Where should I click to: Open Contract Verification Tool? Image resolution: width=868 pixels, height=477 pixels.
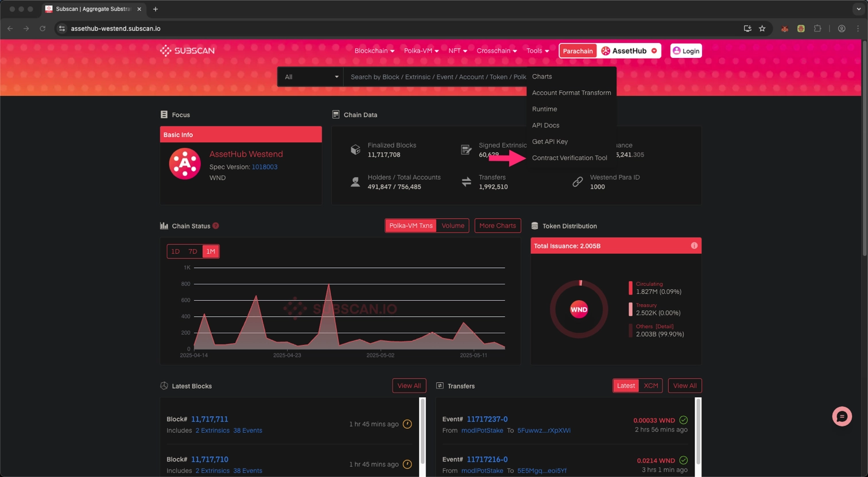(x=569, y=158)
